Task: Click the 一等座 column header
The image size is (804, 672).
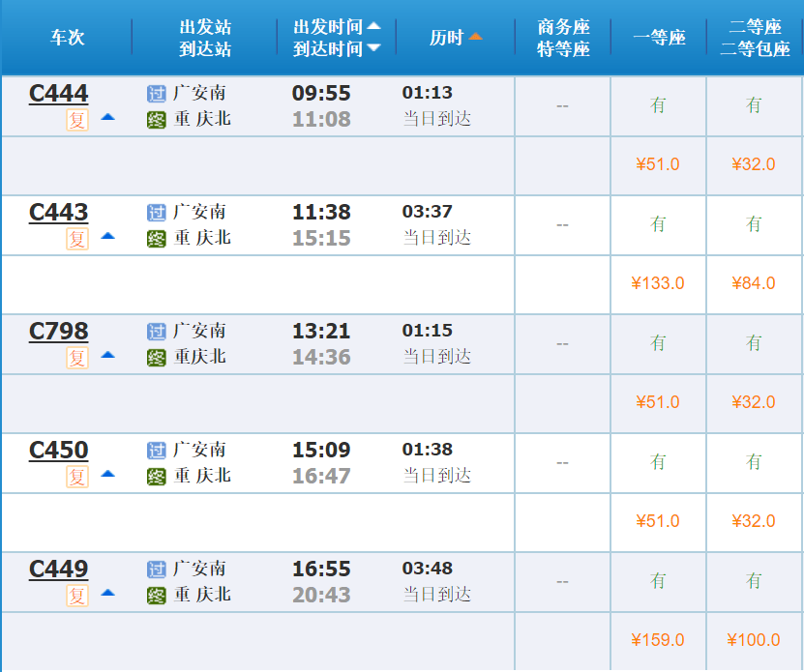Action: tap(659, 38)
